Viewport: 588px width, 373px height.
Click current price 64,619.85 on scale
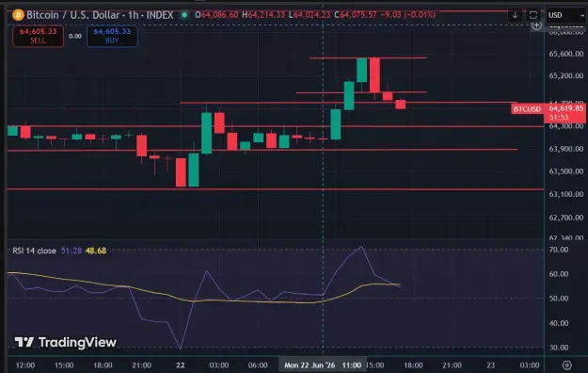[565, 108]
